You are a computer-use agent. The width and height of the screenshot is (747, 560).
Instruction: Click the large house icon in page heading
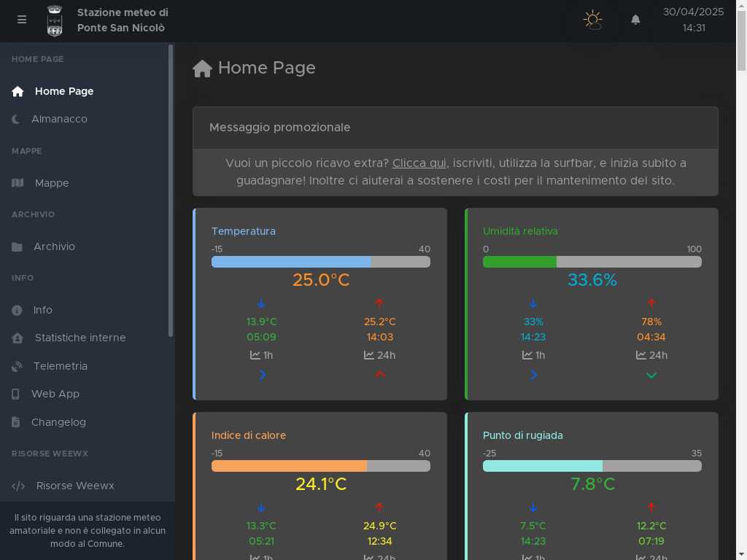pyautogui.click(x=203, y=69)
